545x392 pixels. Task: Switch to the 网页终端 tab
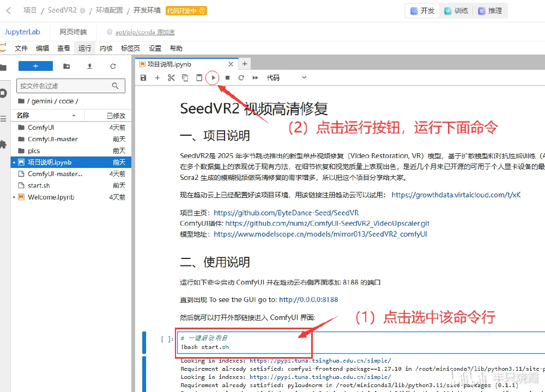click(x=74, y=32)
